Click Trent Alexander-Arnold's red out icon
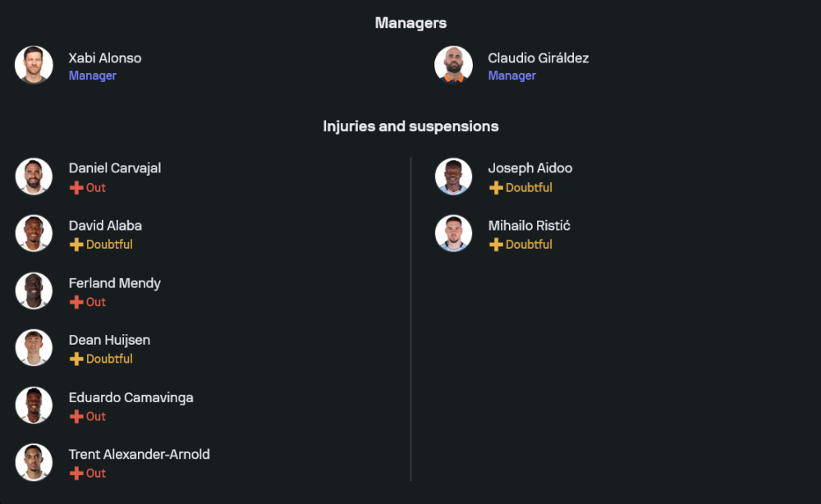This screenshot has width=821, height=504. (76, 473)
